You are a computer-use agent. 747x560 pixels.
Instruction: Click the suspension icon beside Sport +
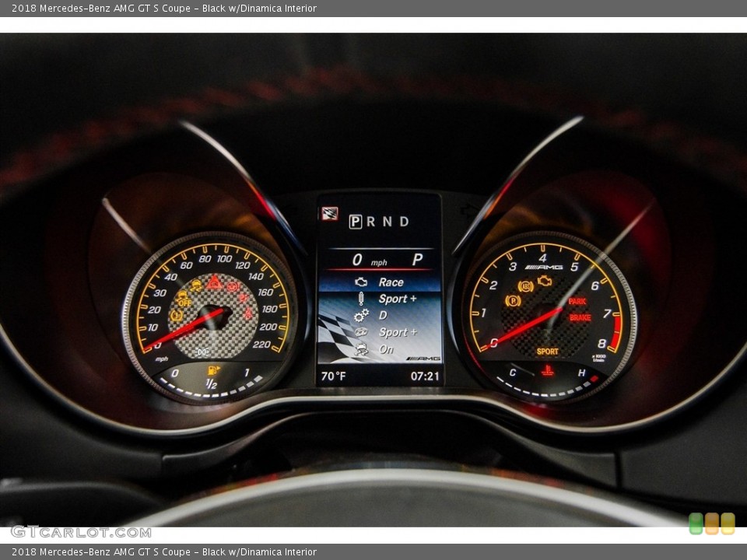point(361,299)
